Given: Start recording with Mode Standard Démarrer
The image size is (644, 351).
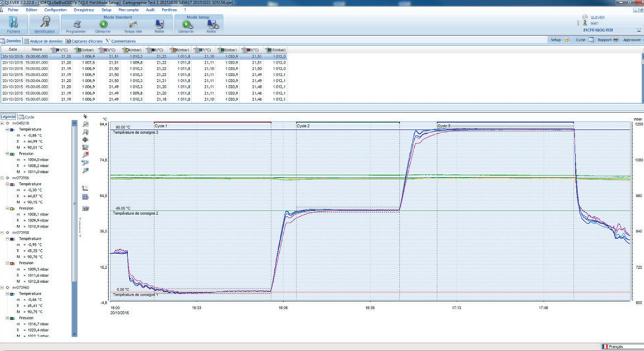Looking at the screenshot, I should (104, 25).
